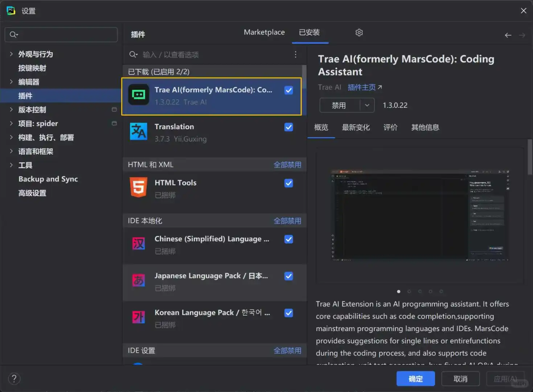The height and width of the screenshot is (392, 533).
Task: Click 全部禁用 for HTML 和 XML
Action: (x=287, y=165)
